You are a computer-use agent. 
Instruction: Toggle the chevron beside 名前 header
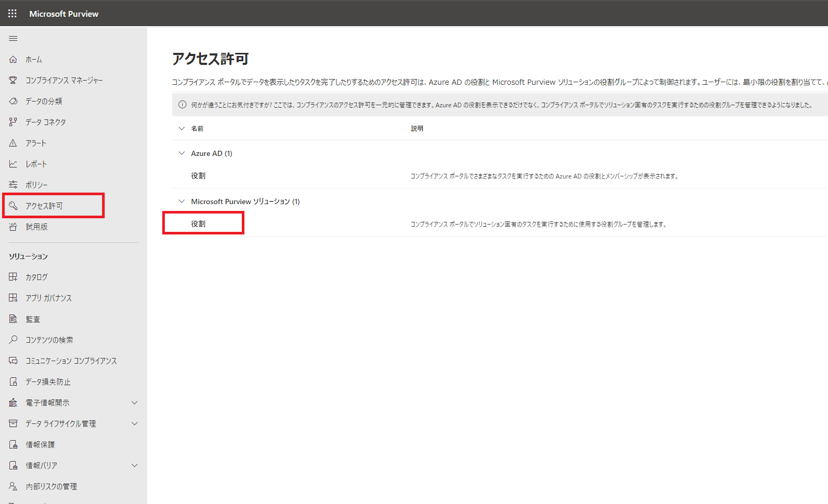pyautogui.click(x=182, y=129)
